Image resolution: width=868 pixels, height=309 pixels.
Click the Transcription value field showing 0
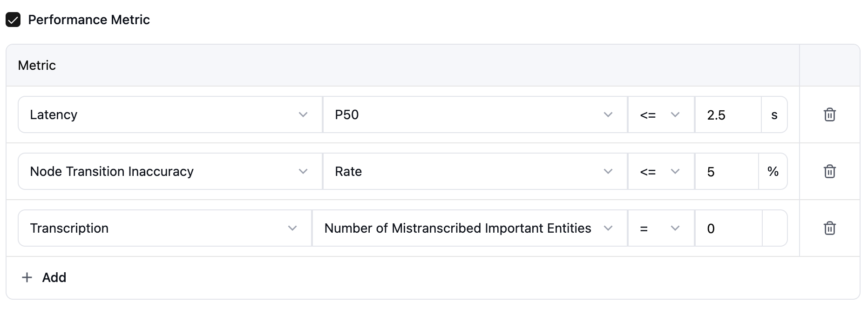[728, 228]
